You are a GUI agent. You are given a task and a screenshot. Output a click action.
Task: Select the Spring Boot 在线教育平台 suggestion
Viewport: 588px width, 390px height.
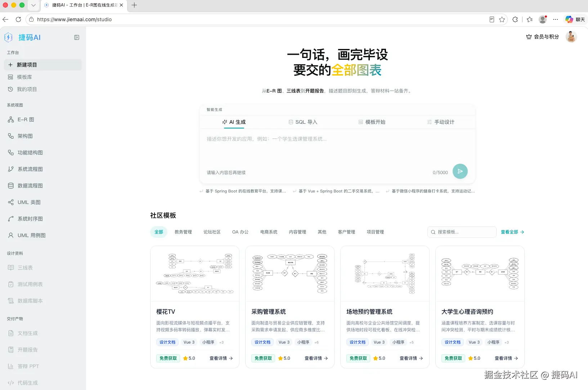243,191
